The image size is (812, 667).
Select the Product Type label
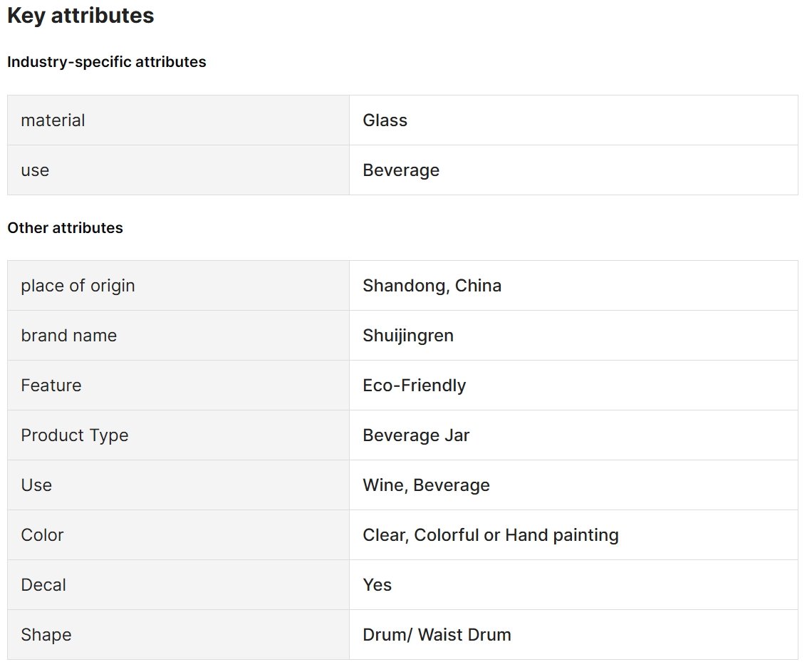pyautogui.click(x=75, y=435)
